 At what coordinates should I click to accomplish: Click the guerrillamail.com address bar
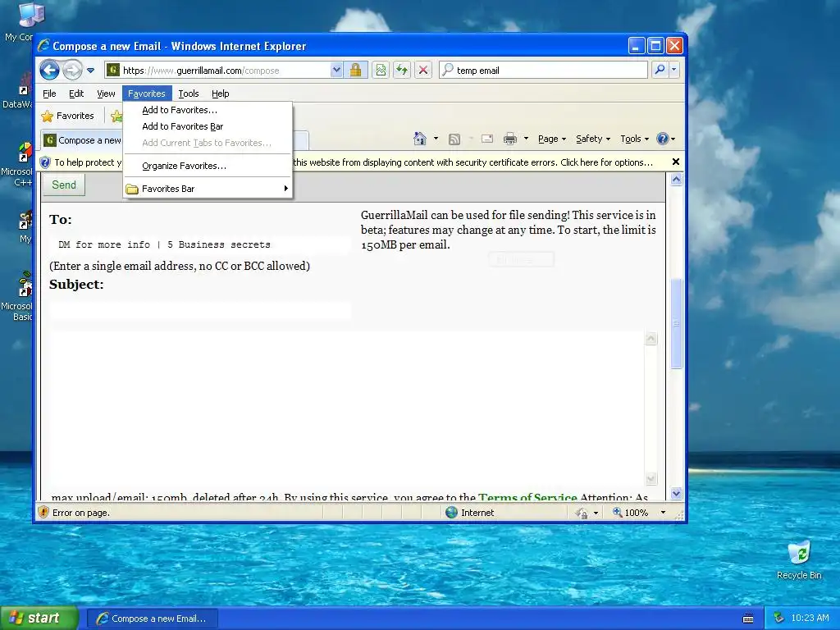tap(217, 71)
